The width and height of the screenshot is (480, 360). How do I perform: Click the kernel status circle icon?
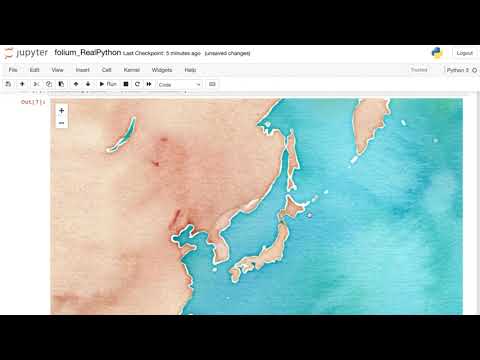point(475,70)
